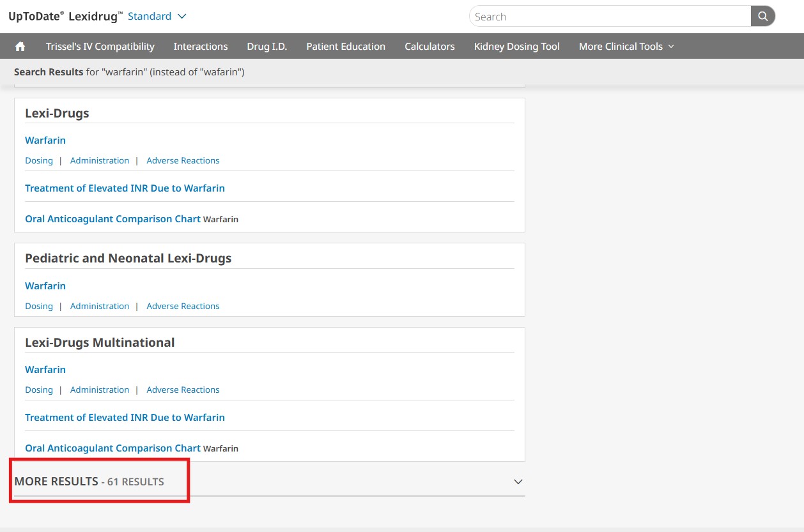
Task: Go to the Interactions menu item
Action: tap(201, 47)
